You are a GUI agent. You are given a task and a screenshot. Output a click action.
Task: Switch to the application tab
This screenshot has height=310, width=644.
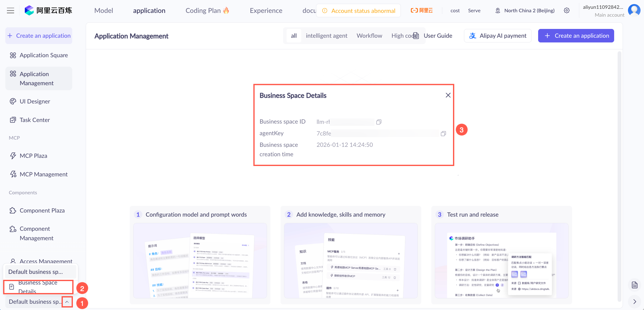coord(149,11)
